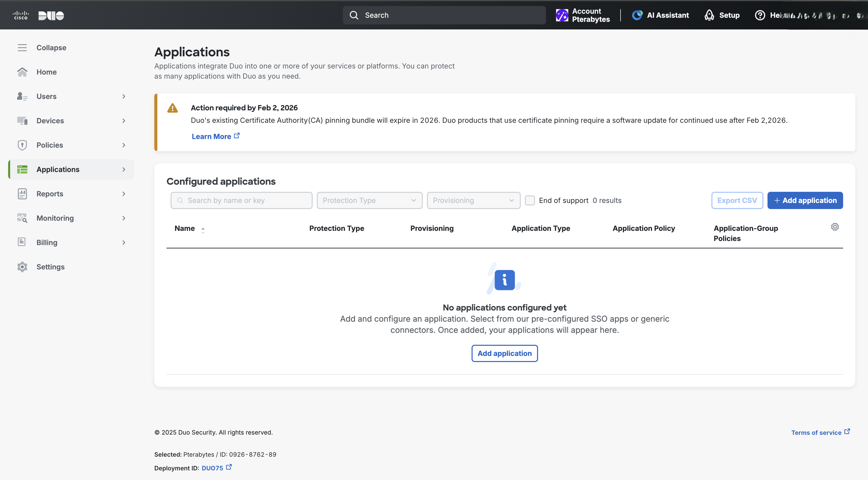
Task: Open table column settings gear icon
Action: tap(835, 227)
